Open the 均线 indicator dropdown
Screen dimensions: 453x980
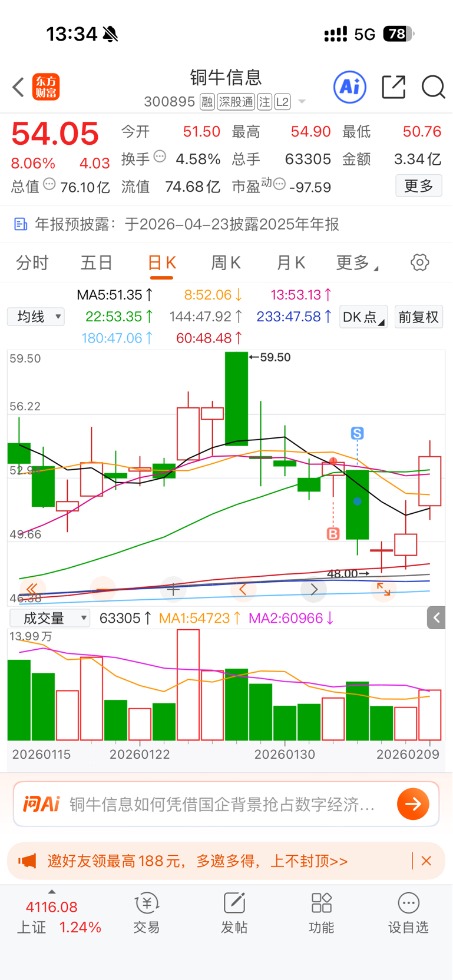tap(36, 317)
